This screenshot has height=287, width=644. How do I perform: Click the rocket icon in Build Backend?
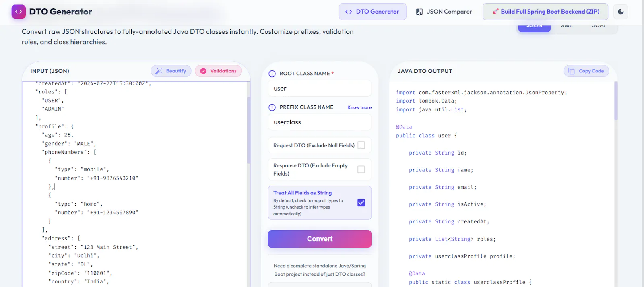click(x=495, y=12)
